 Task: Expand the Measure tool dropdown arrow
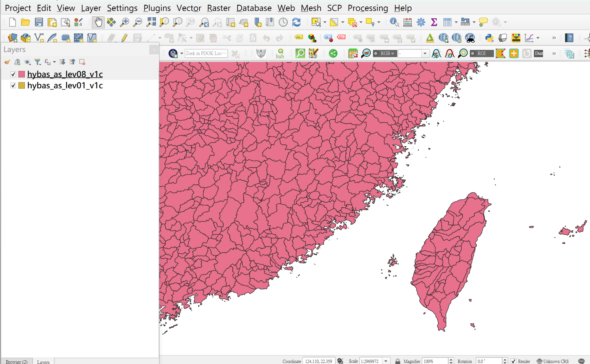click(474, 22)
